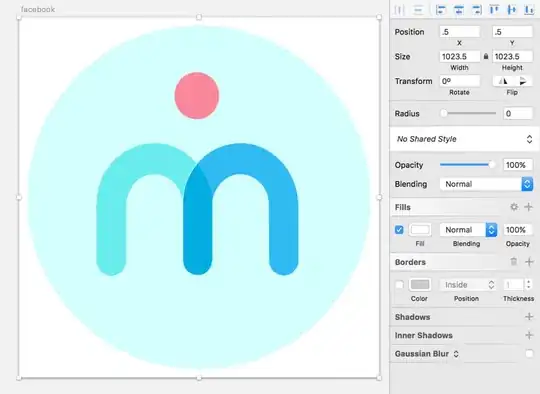Screen dimensions: 540x394
Task: Click the border Thickness stepper
Action: [529, 284]
